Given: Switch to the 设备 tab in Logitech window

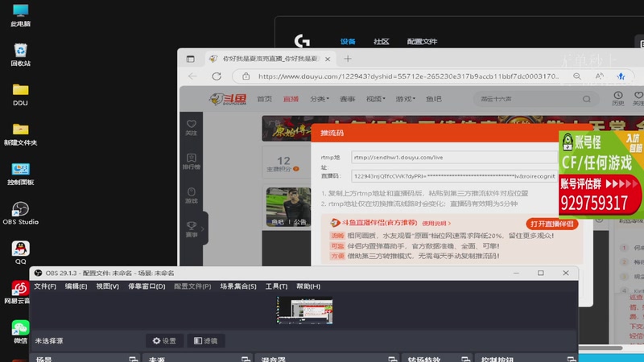Looking at the screenshot, I should pyautogui.click(x=348, y=42).
